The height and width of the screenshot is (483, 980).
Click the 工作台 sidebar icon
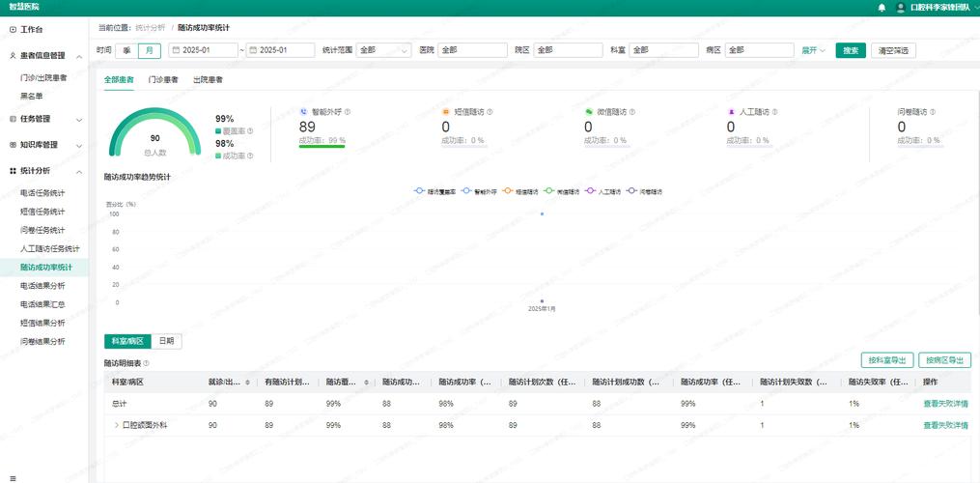(x=14, y=29)
